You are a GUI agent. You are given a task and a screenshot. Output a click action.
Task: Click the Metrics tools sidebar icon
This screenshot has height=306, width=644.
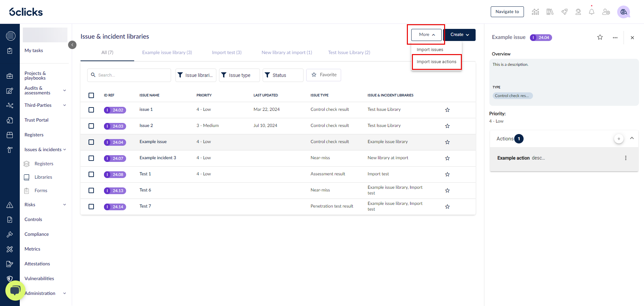pos(10,249)
